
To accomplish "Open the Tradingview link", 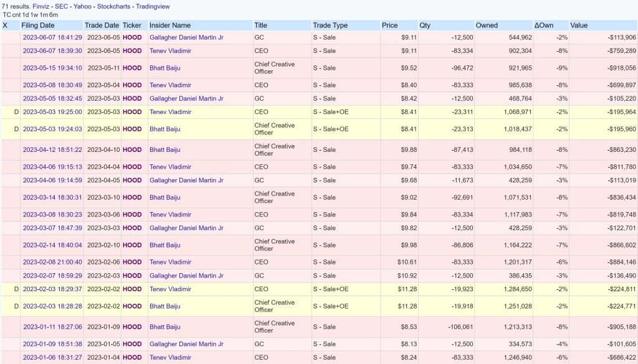I will tap(153, 6).
